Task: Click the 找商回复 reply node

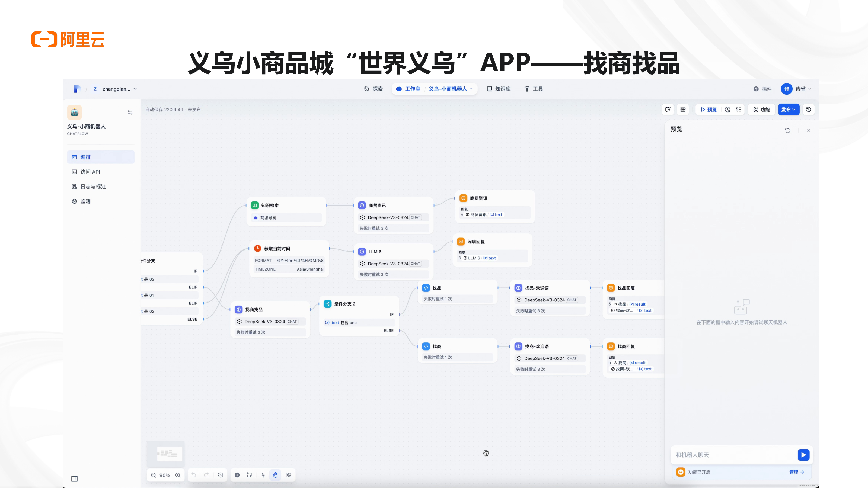Action: 633,358
